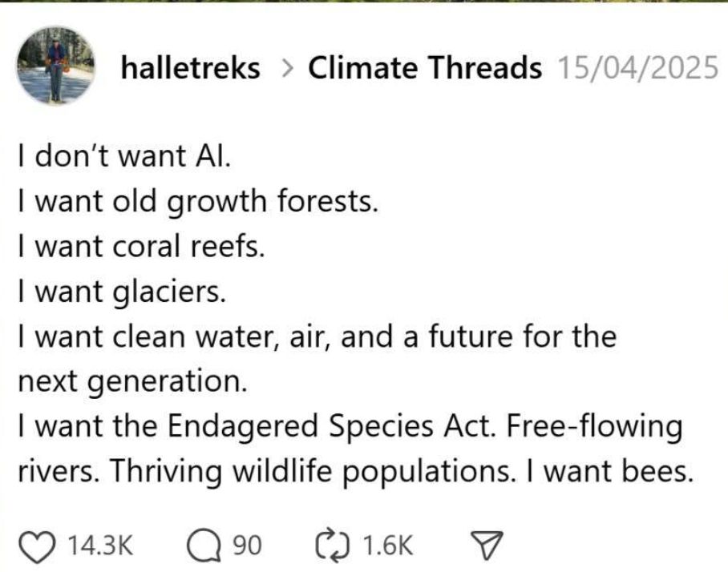Open the halletreks username link
This screenshot has width=728, height=572.
click(x=190, y=68)
